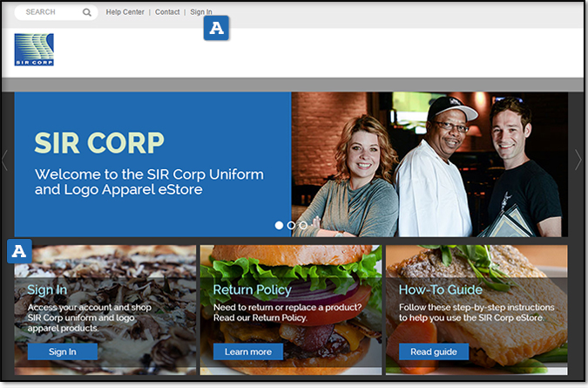Click the How-To Guide tile heading

click(441, 289)
